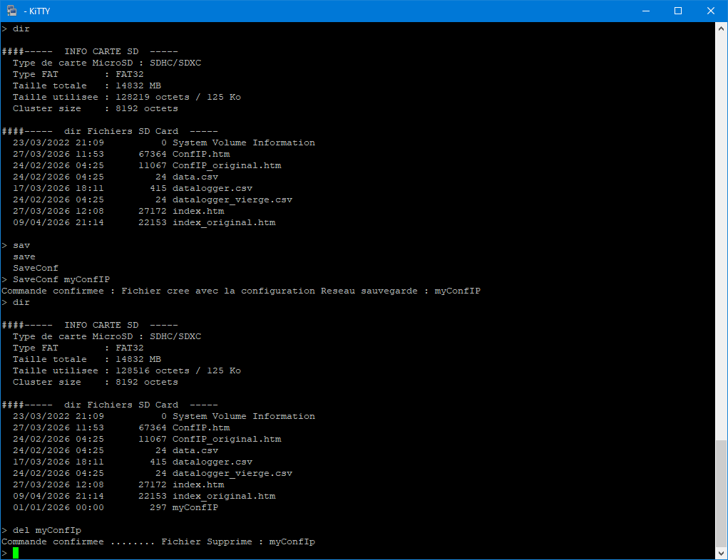Viewport: 728px width, 560px height.
Task: Click the second 'dir Fichiers SD Card' header
Action: pyautogui.click(x=121, y=405)
